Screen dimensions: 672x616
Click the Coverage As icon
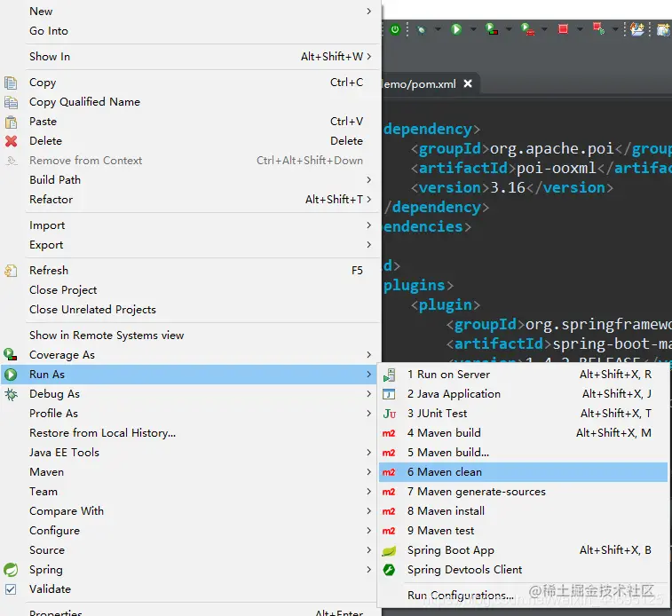pyautogui.click(x=11, y=355)
